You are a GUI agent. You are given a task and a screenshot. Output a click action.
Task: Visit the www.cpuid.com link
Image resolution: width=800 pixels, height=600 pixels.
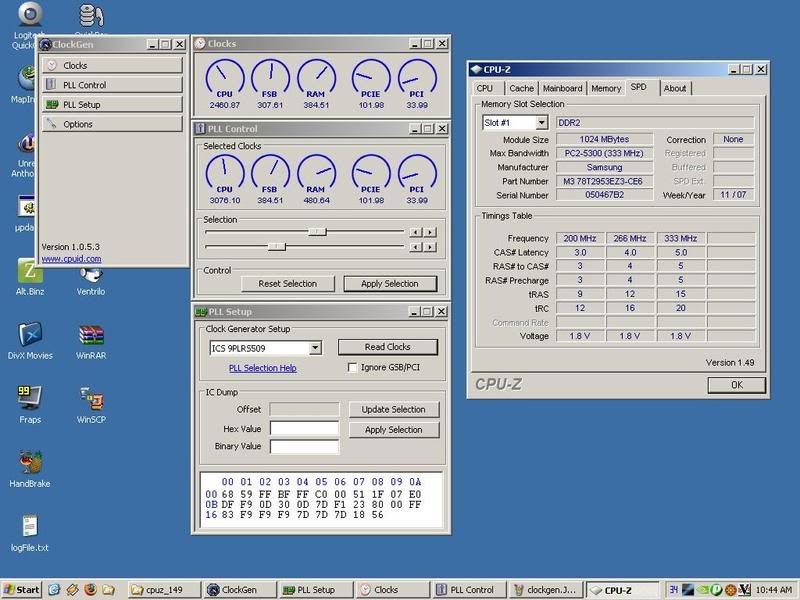click(x=71, y=259)
